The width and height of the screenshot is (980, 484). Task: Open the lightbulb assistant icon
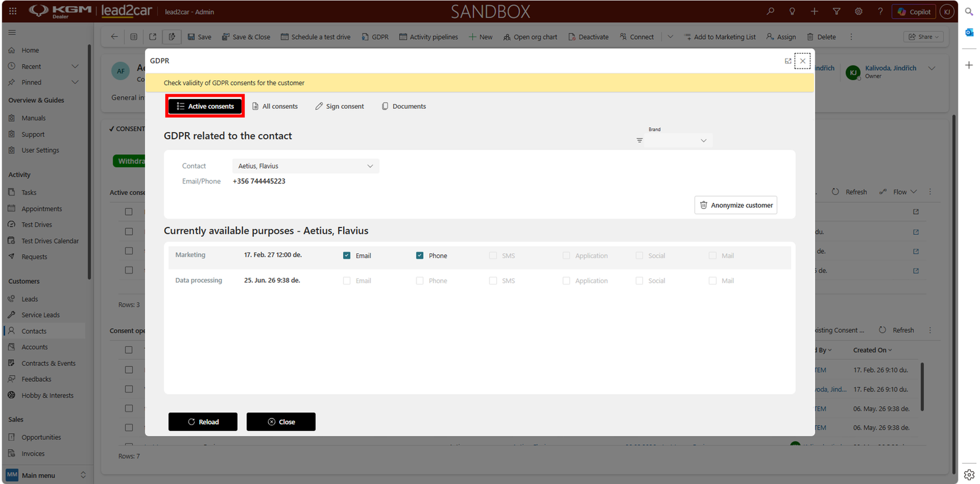[x=792, y=11]
